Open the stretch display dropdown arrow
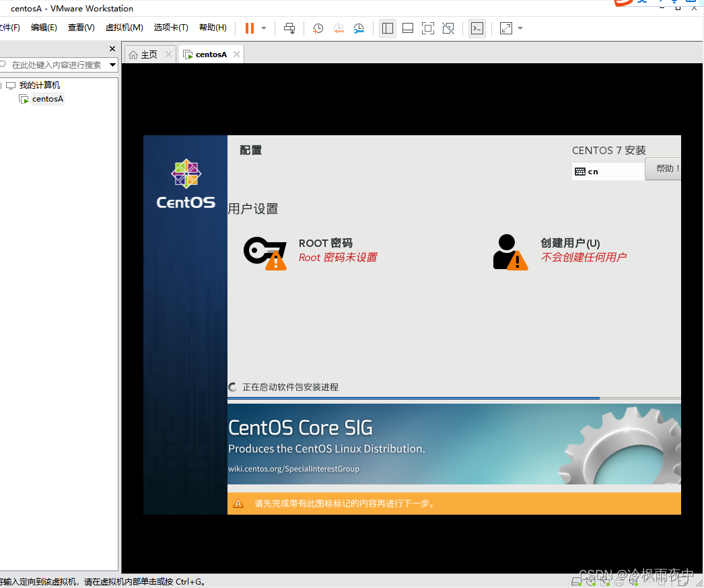The width and height of the screenshot is (704, 588). 520,28
